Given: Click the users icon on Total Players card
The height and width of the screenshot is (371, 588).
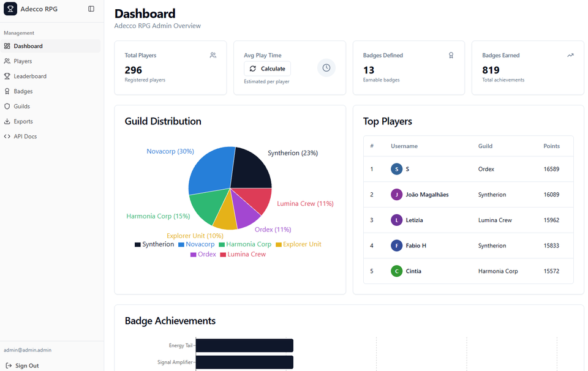Looking at the screenshot, I should [213, 55].
